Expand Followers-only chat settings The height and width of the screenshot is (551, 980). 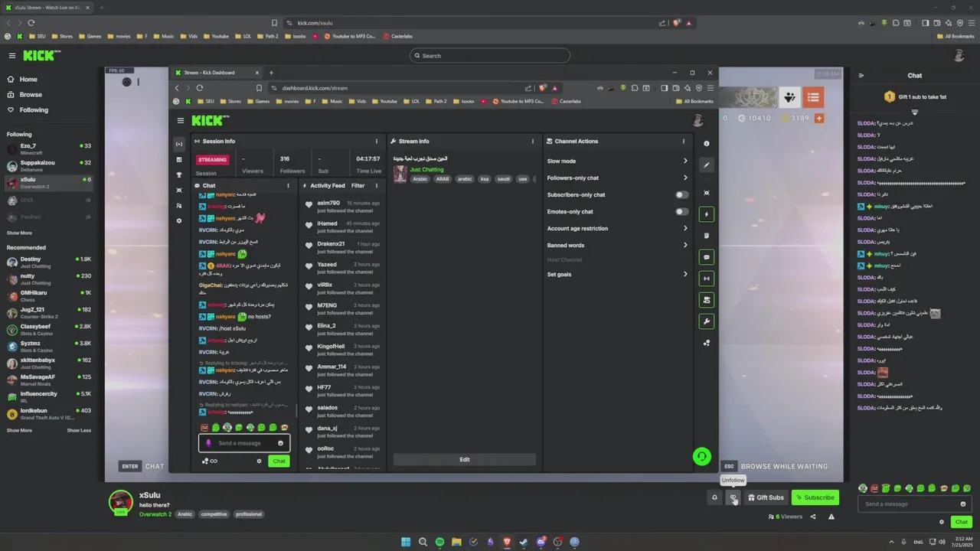coord(617,178)
